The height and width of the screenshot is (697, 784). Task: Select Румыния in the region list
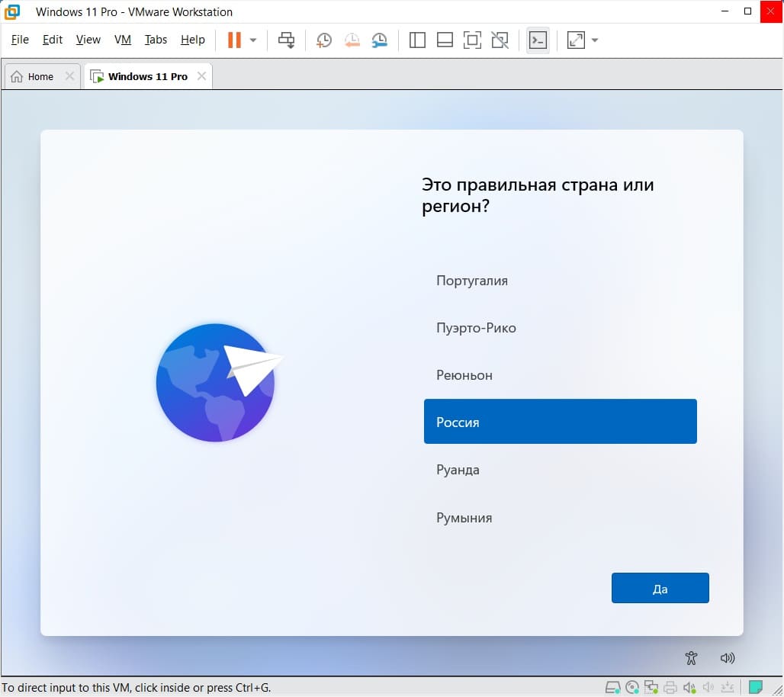coord(560,518)
